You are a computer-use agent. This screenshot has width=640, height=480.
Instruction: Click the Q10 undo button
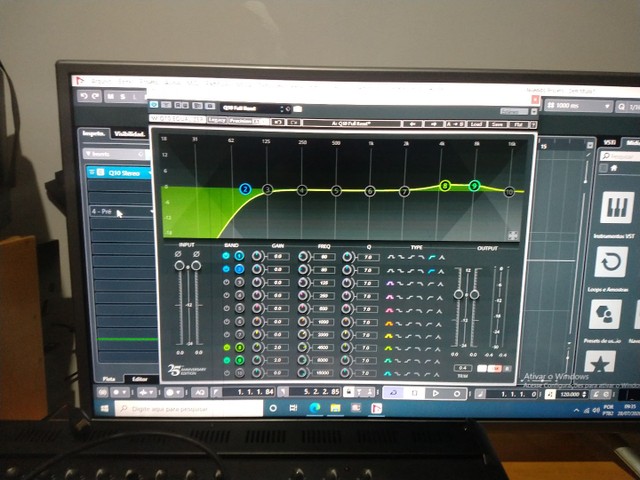[x=278, y=122]
